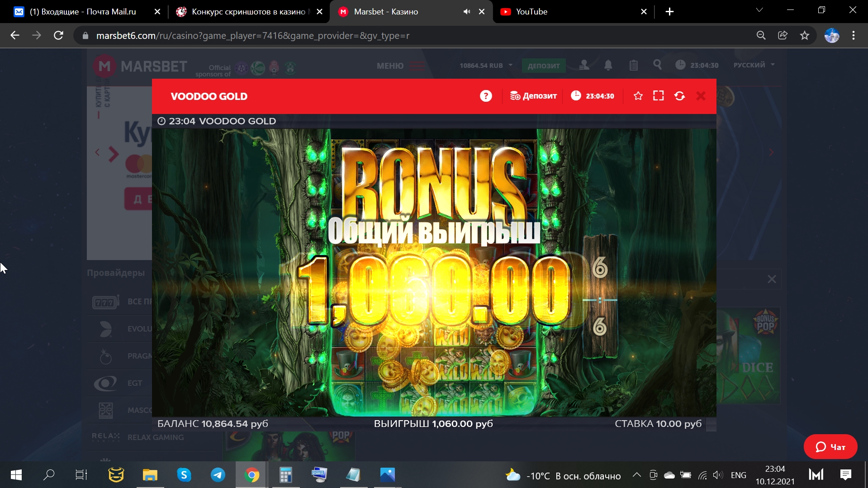The height and width of the screenshot is (488, 868).
Task: Open the clipboard bet history icon
Action: (x=633, y=65)
